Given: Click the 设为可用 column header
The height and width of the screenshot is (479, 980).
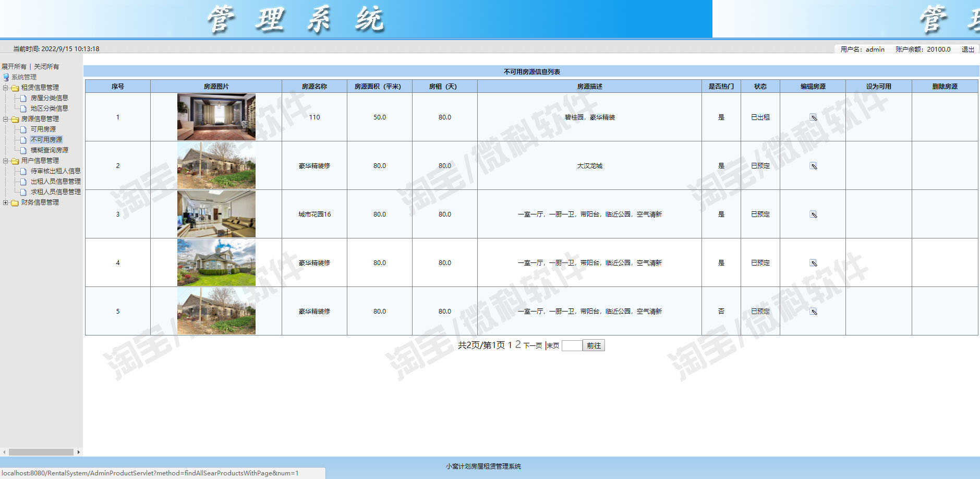Looking at the screenshot, I should pyautogui.click(x=879, y=87).
